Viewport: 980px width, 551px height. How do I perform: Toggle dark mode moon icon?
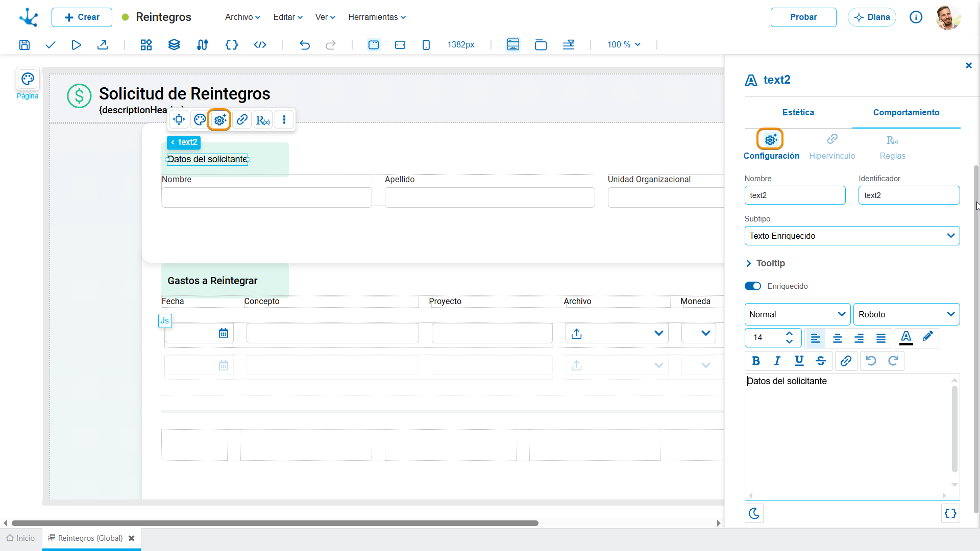pyautogui.click(x=754, y=513)
